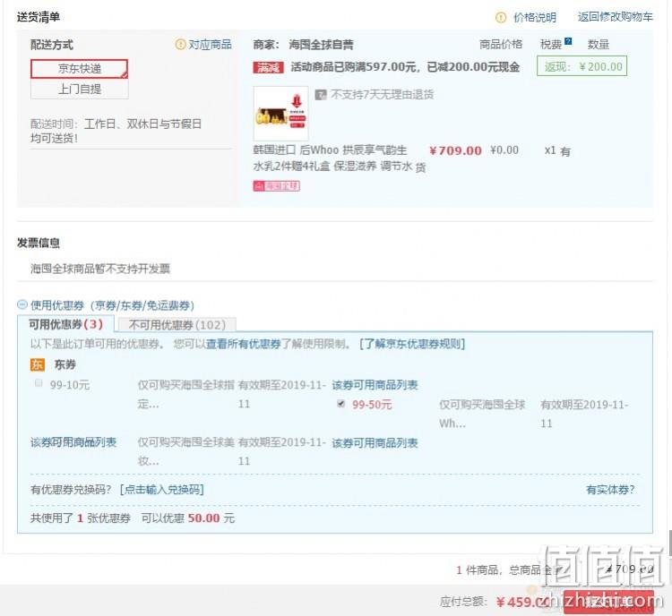
Task: Open the 价格说明 link
Action: coord(534,18)
